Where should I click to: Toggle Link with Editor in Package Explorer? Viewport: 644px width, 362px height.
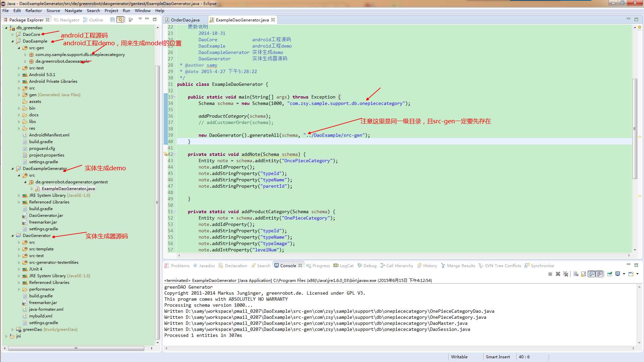pyautogui.click(x=120, y=20)
